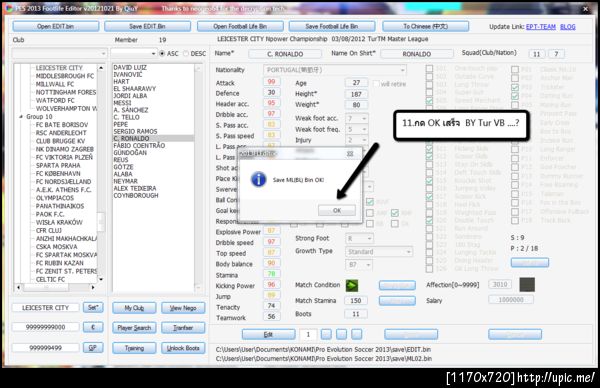Open the member sort dropdown
The image size is (600, 388).
click(x=134, y=54)
